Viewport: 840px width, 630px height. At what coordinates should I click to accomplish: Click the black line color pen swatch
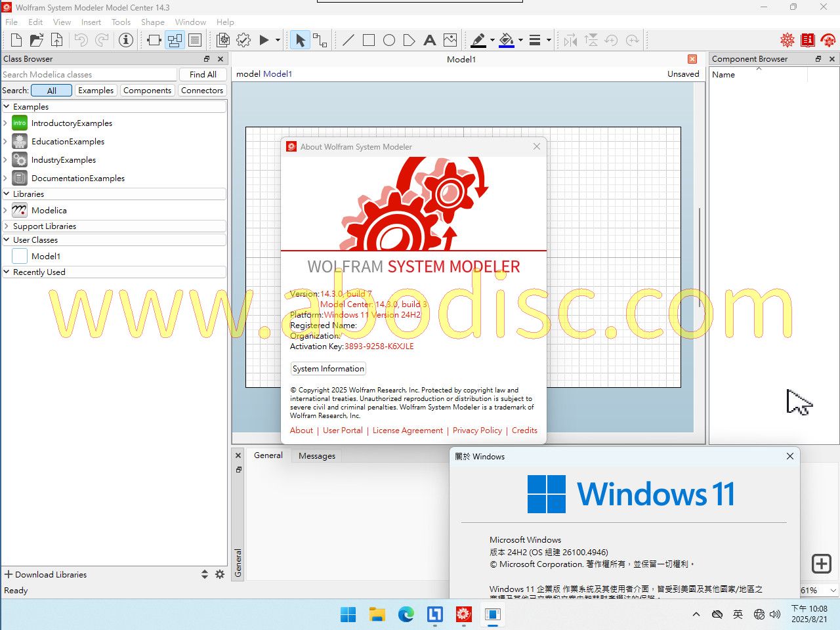click(x=478, y=40)
